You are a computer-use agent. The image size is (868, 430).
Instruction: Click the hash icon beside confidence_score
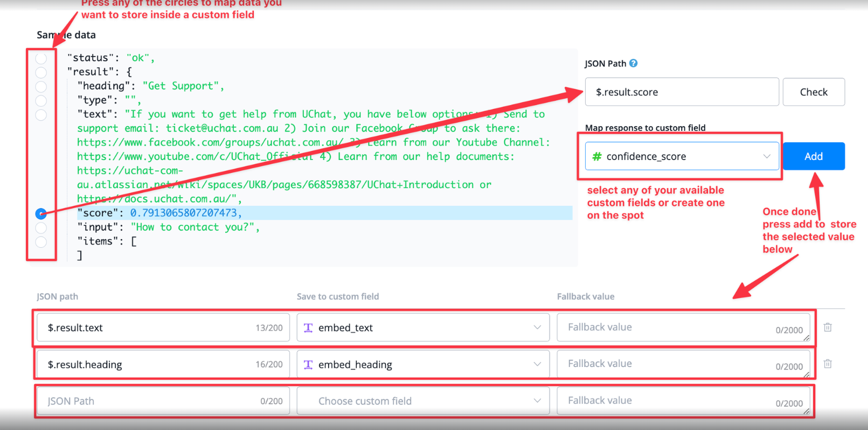[596, 156]
